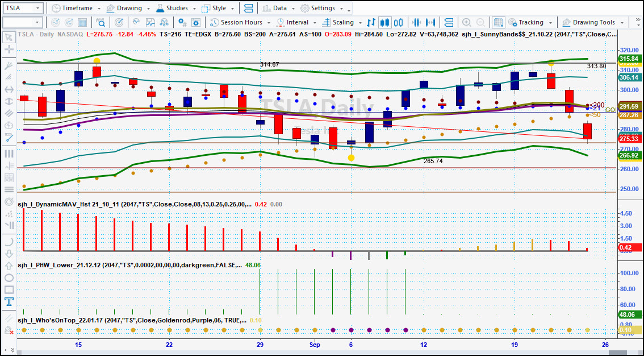Open the TSLA symbol dropdown

click(x=38, y=8)
